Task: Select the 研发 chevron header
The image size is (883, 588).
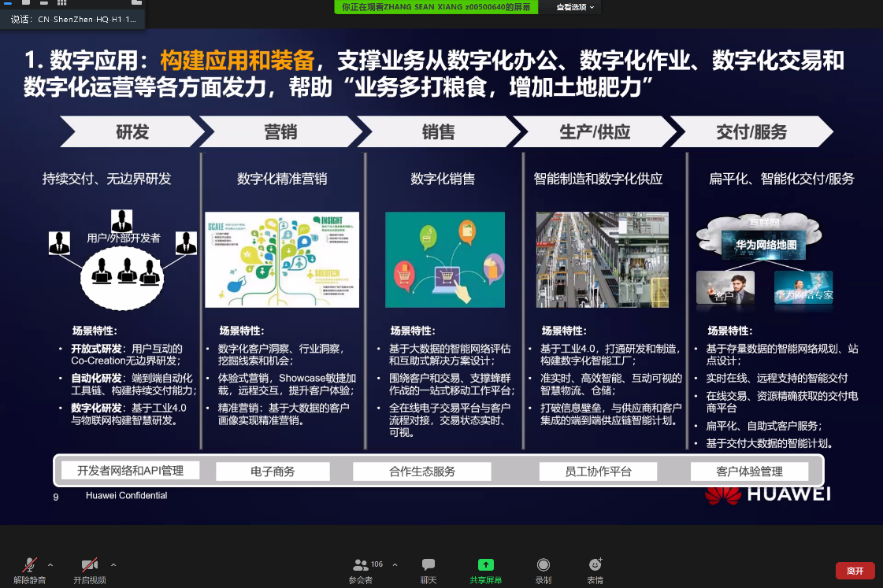Action: point(132,131)
